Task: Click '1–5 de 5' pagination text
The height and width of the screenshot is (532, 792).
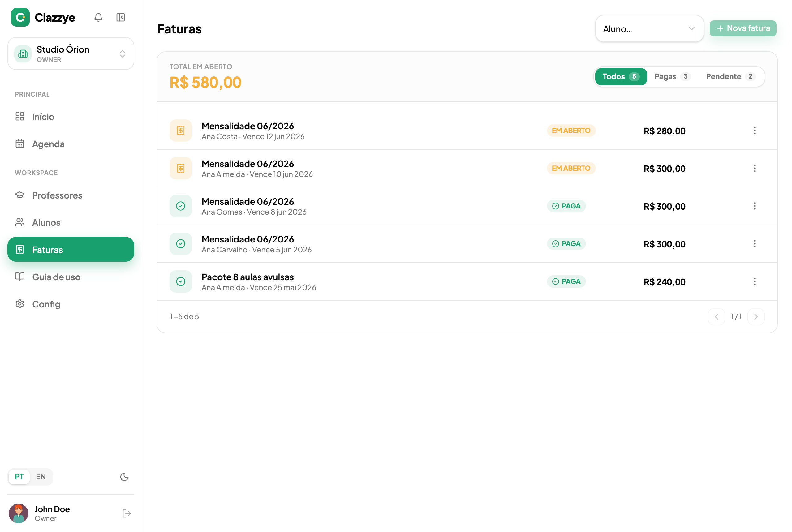Action: [184, 316]
